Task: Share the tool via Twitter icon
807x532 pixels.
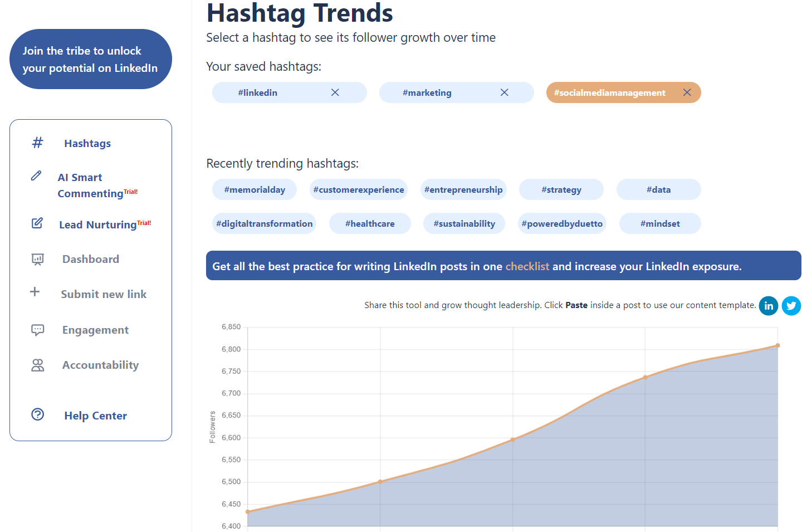Action: coord(791,306)
